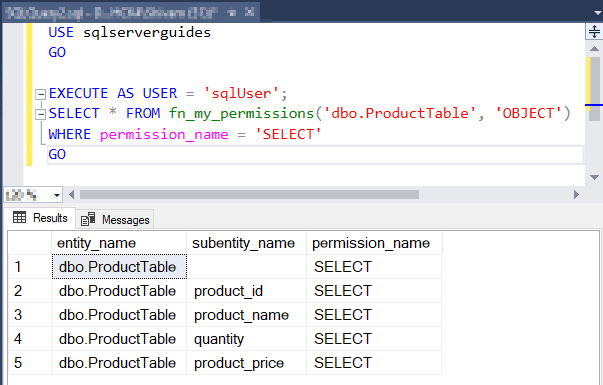Click the 'sqlUser' string in the query

[241, 93]
